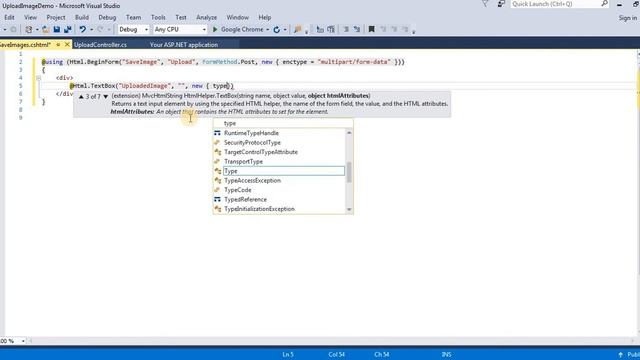
Task: Switch to Your ASP.NET application tab
Action: (x=184, y=45)
